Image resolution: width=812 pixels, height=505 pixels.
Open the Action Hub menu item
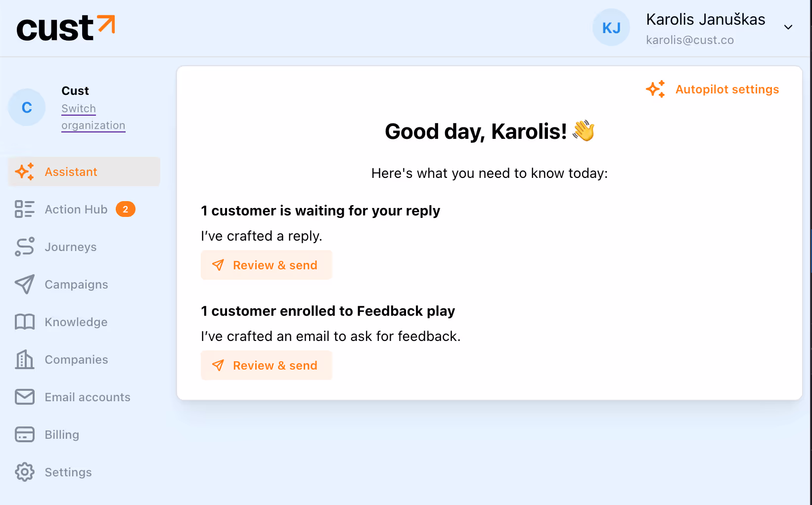(x=76, y=210)
